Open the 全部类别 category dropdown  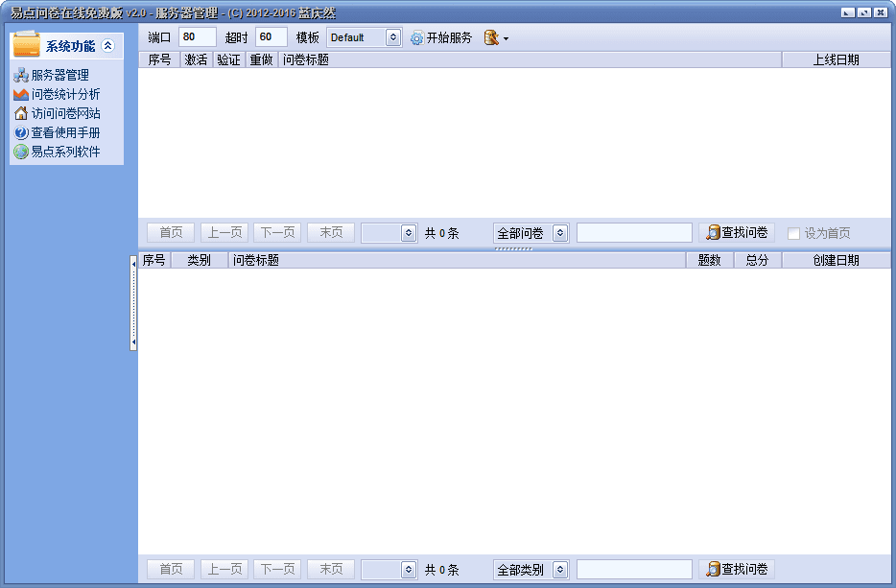(x=560, y=570)
